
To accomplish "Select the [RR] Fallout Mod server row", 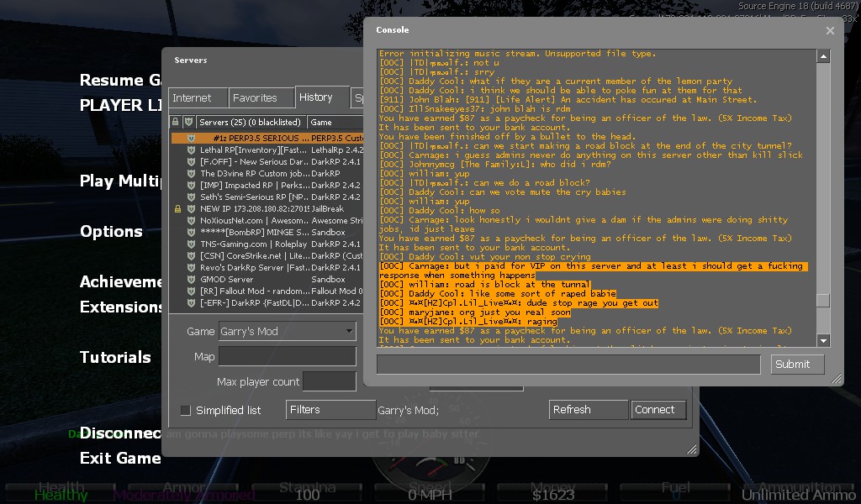I will tap(267, 291).
